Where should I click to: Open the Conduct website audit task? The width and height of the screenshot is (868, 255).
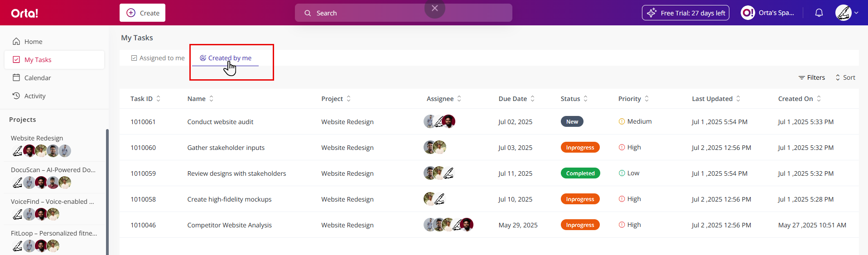[x=220, y=122]
